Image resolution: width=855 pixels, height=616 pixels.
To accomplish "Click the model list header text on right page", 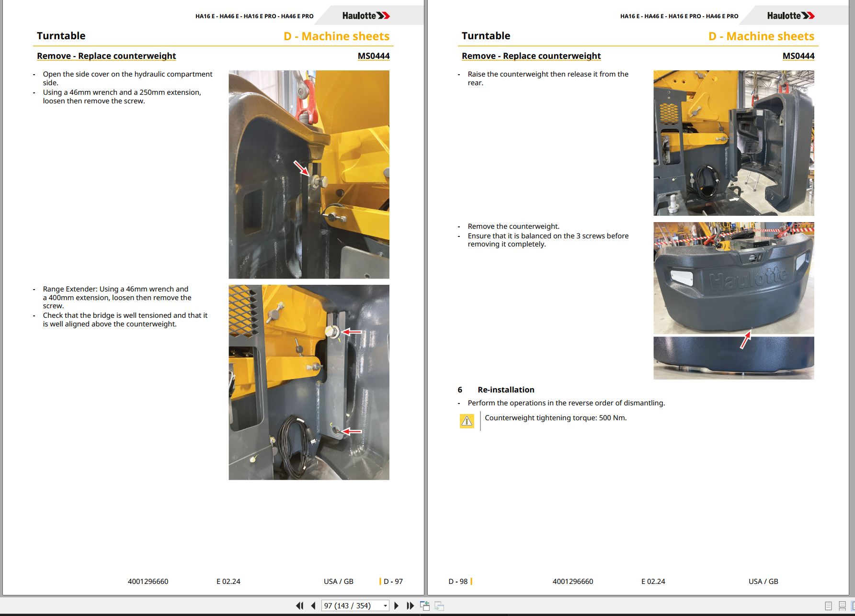I will (679, 16).
